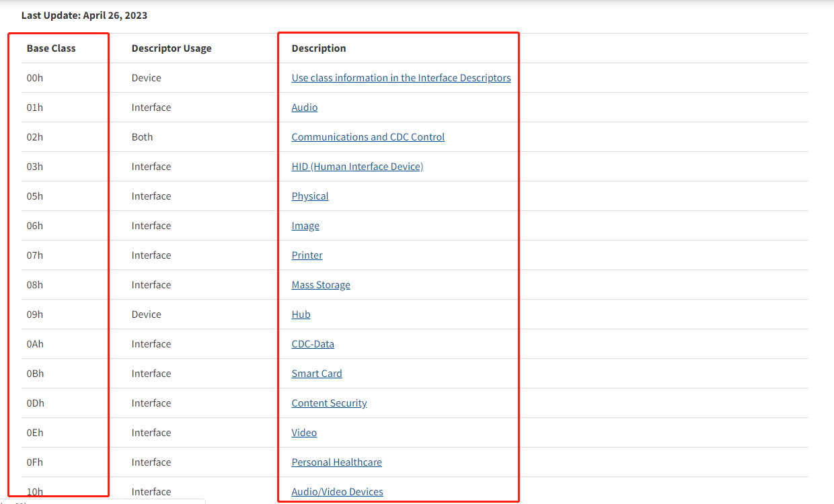
Task: Click the Descriptor Usage column header
Action: pos(172,48)
